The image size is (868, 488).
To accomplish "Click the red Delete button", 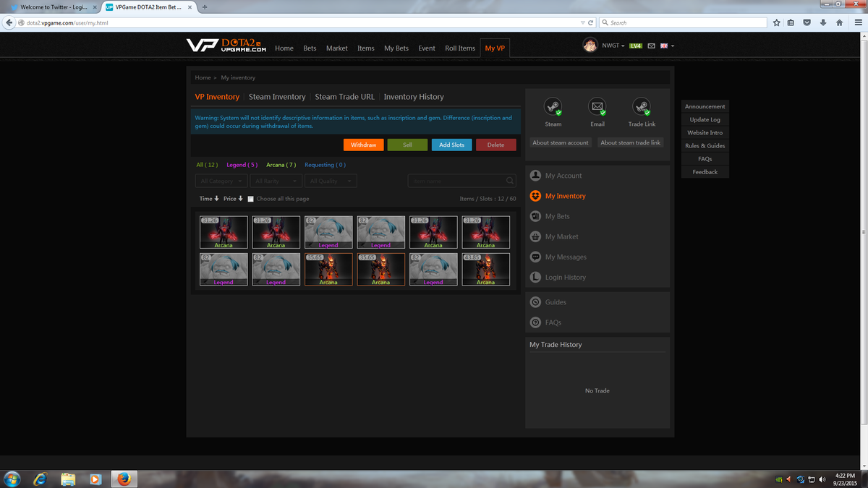I will pyautogui.click(x=496, y=145).
